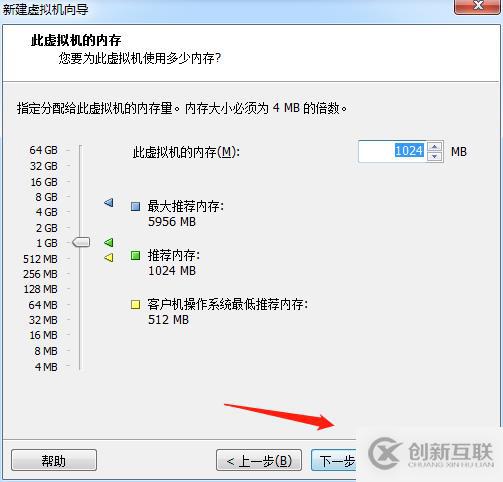This screenshot has width=503, height=482.
Task: Set slider to the 512 MB mark
Action: pyautogui.click(x=80, y=259)
